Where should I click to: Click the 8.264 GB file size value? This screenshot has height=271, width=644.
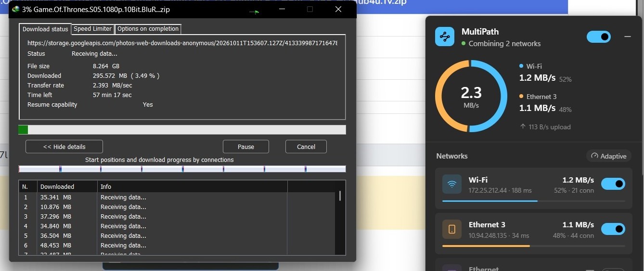[106, 66]
